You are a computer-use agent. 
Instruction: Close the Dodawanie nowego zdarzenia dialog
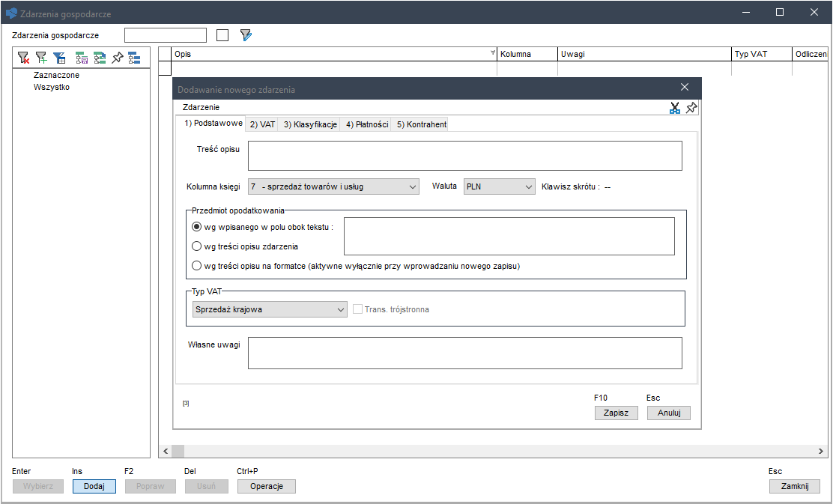685,87
